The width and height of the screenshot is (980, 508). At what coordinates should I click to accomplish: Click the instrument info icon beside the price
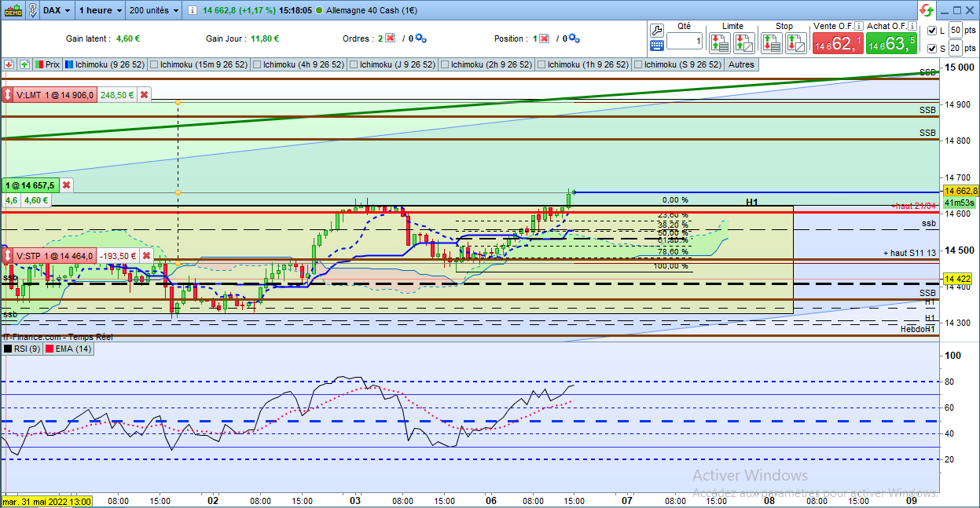point(193,11)
